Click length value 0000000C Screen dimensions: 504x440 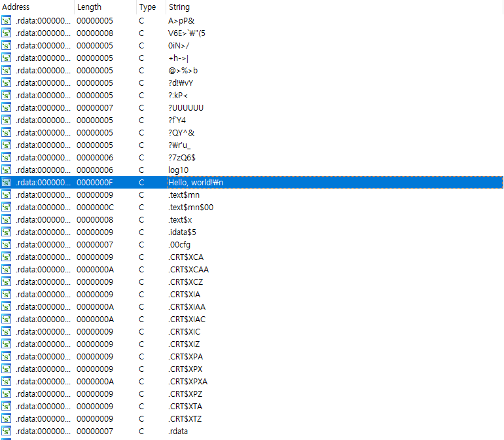(x=95, y=207)
